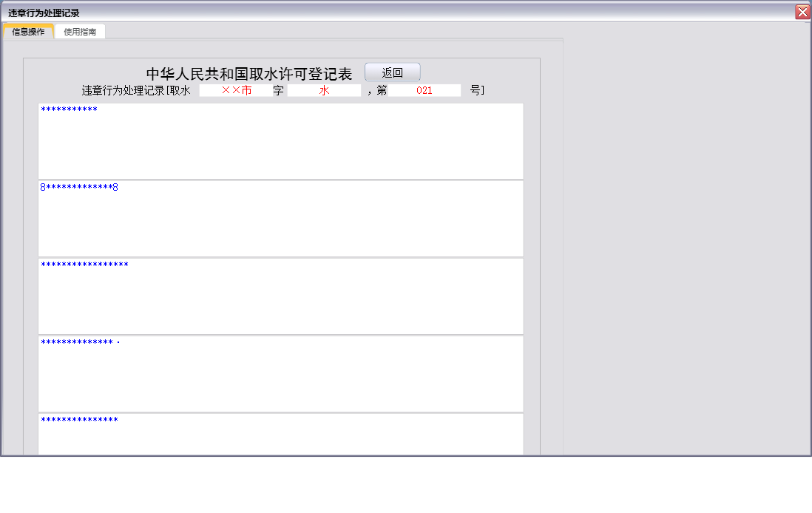Viewport: 812px width, 513px height.
Task: Close the 违章行为处理记录 window
Action: [x=802, y=12]
